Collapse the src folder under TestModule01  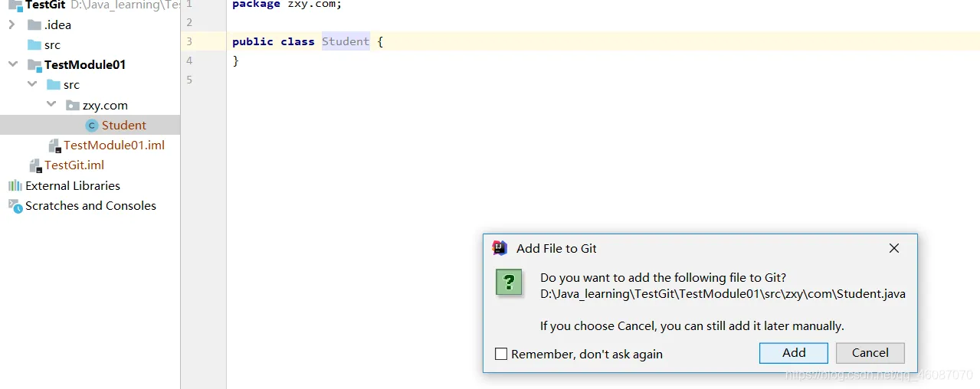pos(31,84)
